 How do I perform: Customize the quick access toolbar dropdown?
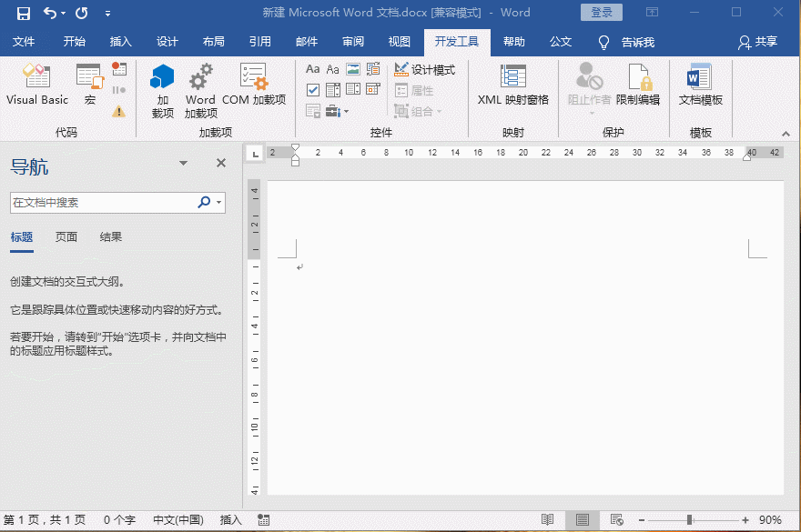pos(107,14)
